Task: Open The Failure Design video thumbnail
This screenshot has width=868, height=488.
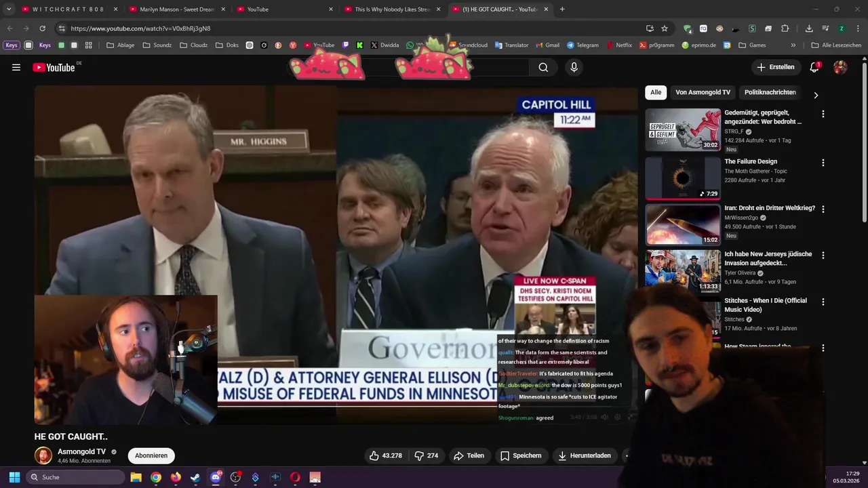Action: [x=683, y=178]
